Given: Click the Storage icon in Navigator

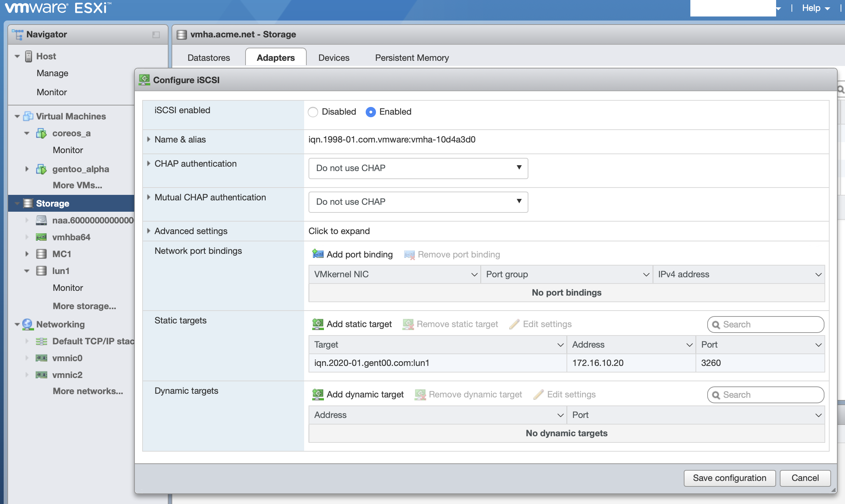Looking at the screenshot, I should point(28,203).
